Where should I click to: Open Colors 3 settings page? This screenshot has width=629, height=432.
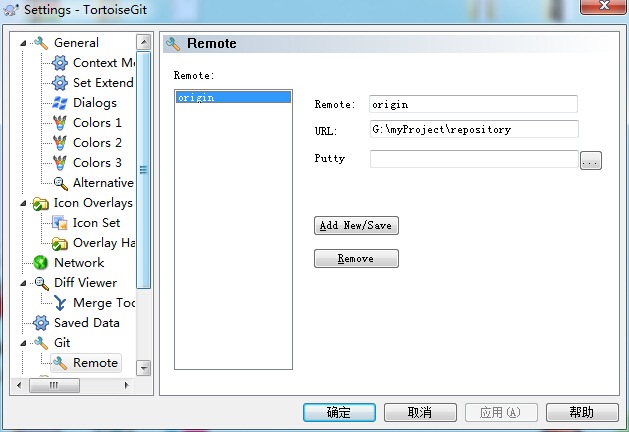tap(97, 163)
